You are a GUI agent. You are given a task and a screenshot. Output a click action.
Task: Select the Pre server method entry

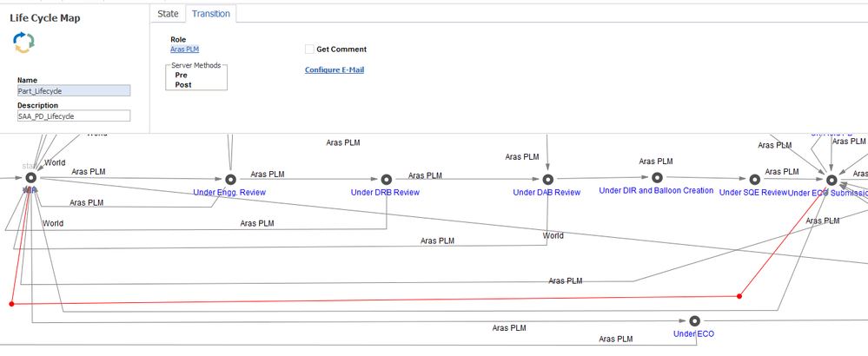point(181,75)
